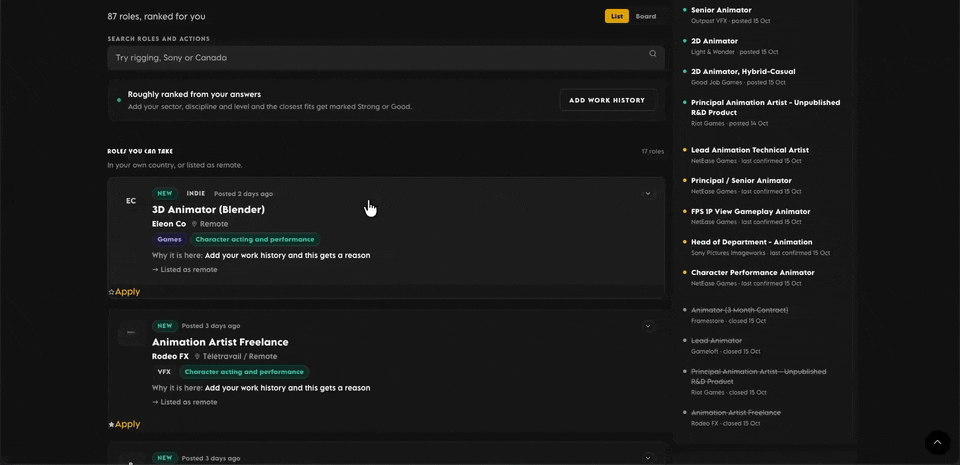Viewport: 960px width, 465px height.
Task: Star the 3D Animator (Blender) role
Action: point(111,292)
